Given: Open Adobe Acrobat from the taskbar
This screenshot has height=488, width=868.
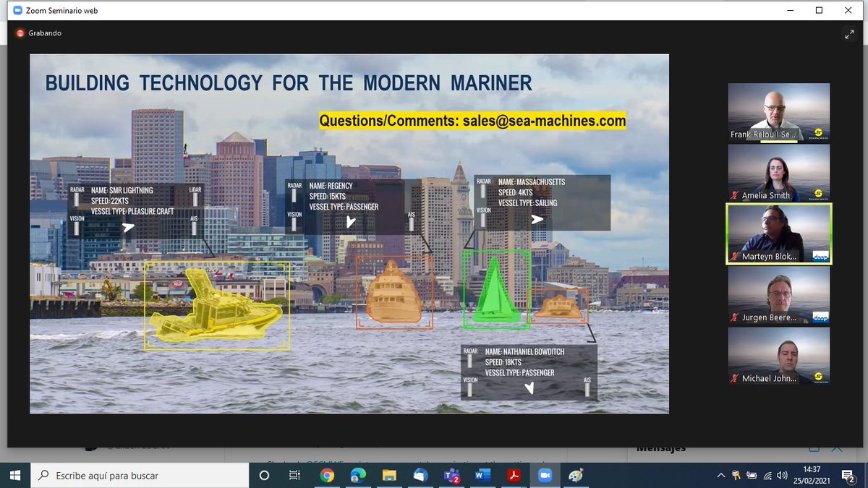Looking at the screenshot, I should [514, 475].
